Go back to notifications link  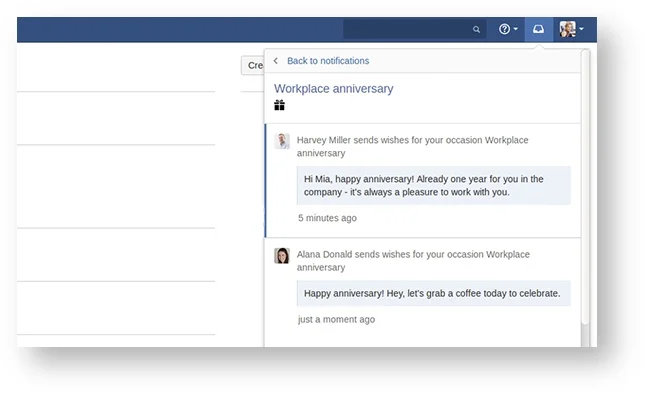[328, 61]
